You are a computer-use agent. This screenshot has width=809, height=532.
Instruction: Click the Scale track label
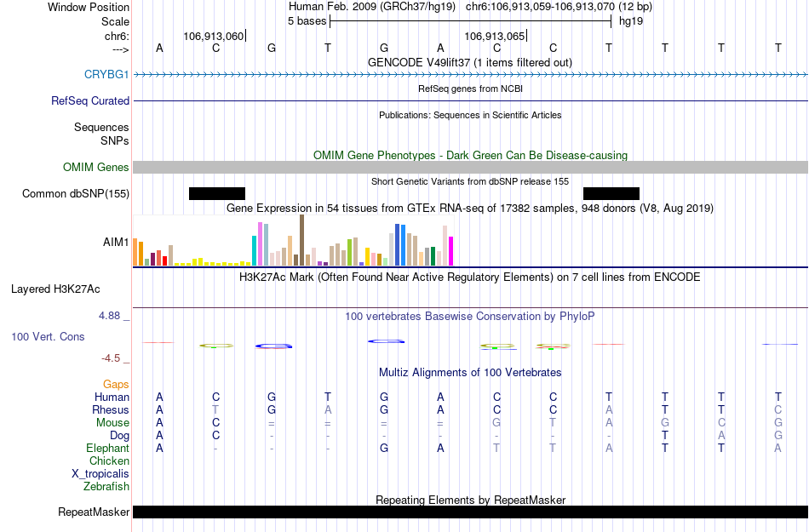point(115,21)
